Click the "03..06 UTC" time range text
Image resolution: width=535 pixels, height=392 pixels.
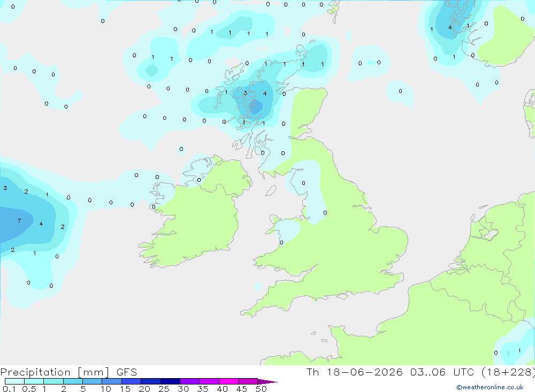[442, 372]
